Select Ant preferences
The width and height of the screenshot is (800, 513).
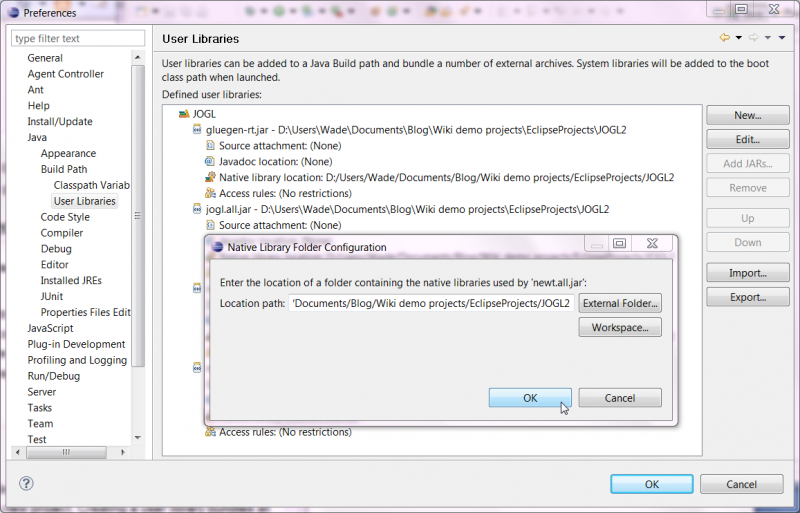click(35, 89)
